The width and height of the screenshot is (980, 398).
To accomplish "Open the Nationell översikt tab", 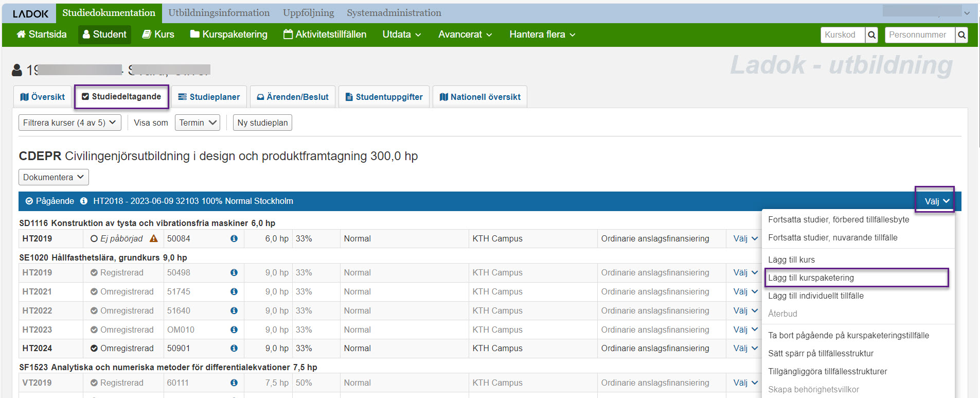I will click(480, 97).
